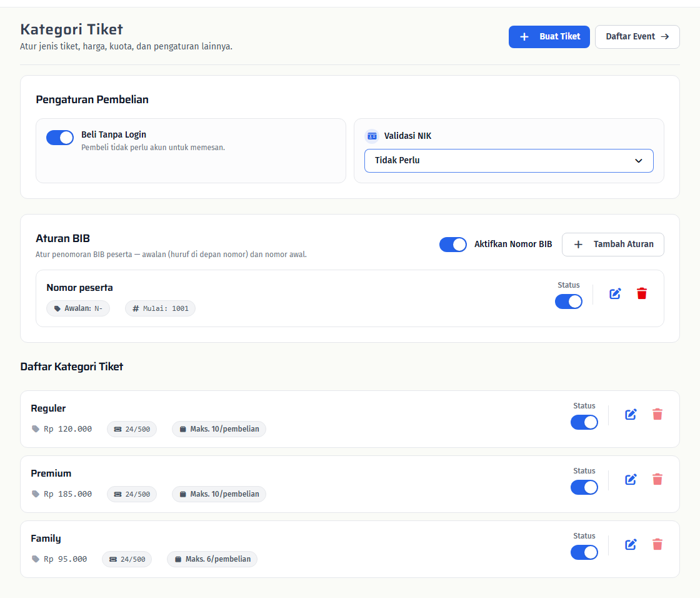Click the Rp 95.000 price

click(x=65, y=559)
